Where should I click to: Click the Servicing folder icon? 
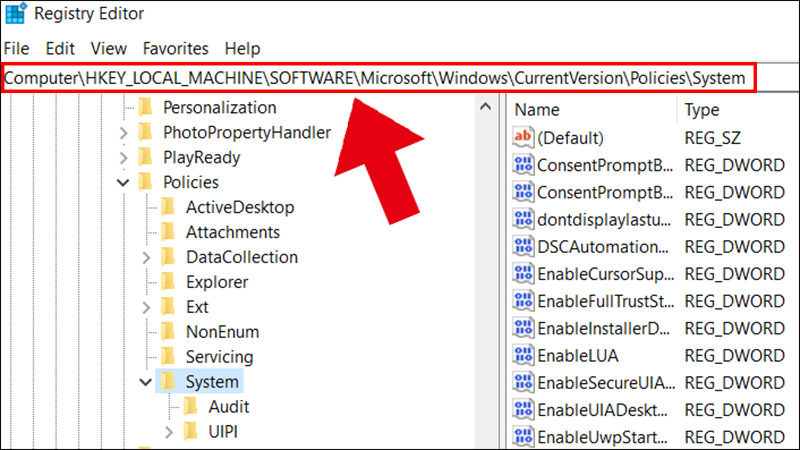point(168,357)
